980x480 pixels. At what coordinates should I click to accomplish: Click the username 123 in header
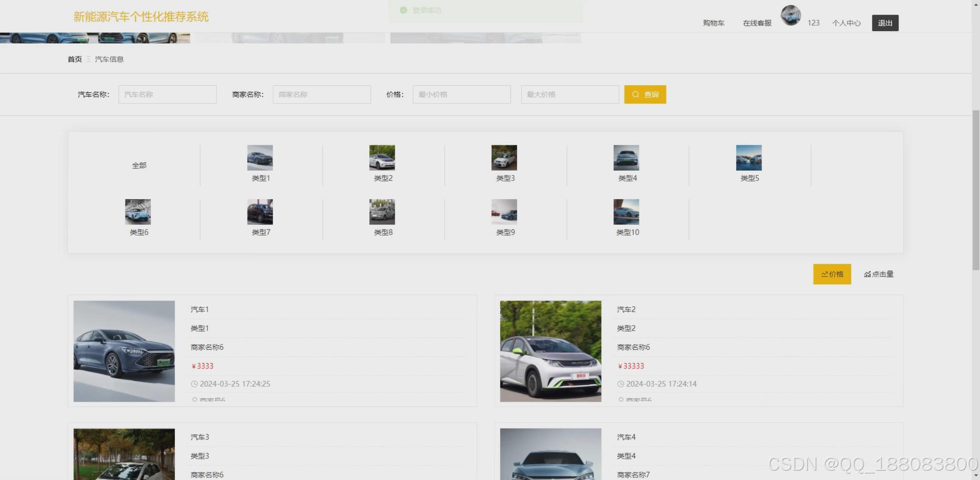pyautogui.click(x=813, y=23)
